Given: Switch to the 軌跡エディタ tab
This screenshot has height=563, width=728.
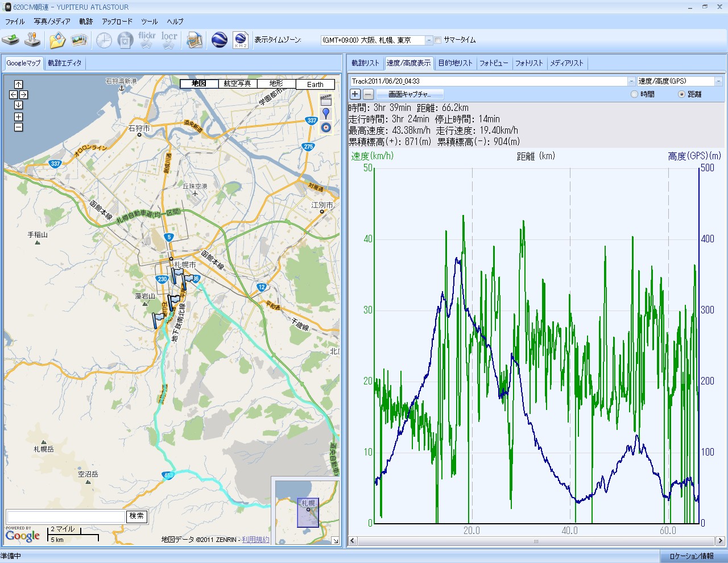Looking at the screenshot, I should [x=65, y=63].
